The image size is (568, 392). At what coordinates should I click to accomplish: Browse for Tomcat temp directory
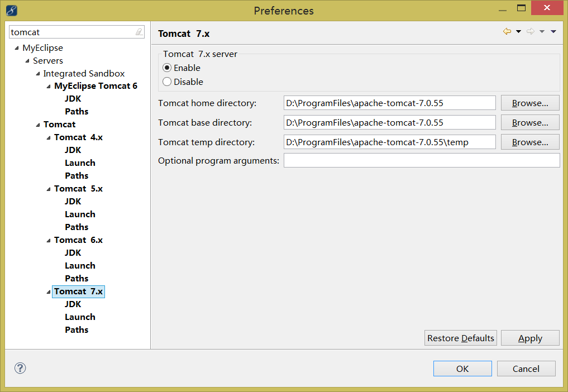coord(530,142)
